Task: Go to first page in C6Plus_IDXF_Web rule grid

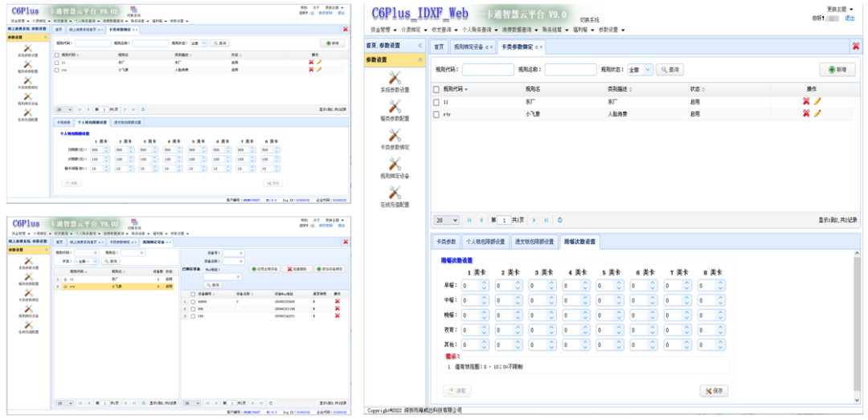Action: 469,220
